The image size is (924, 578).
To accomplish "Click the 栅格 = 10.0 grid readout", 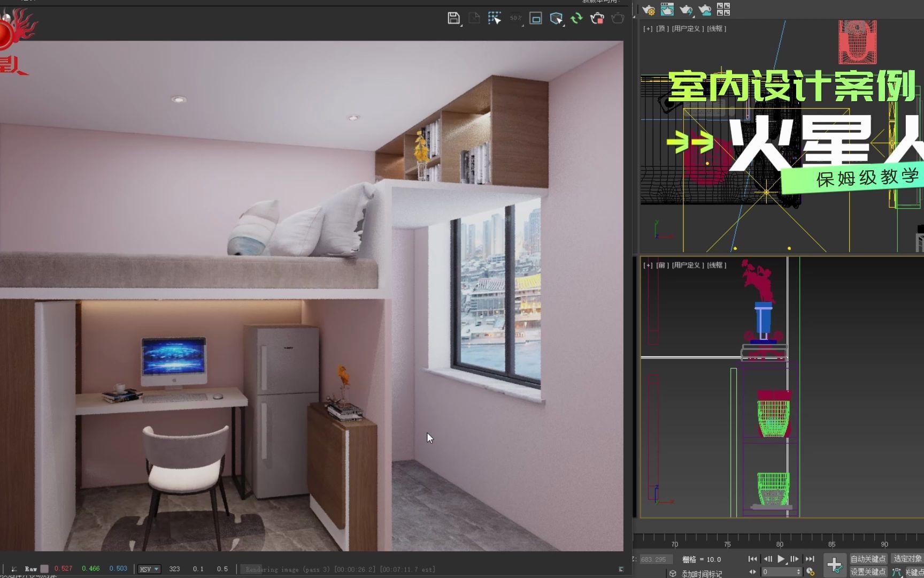I will click(702, 559).
